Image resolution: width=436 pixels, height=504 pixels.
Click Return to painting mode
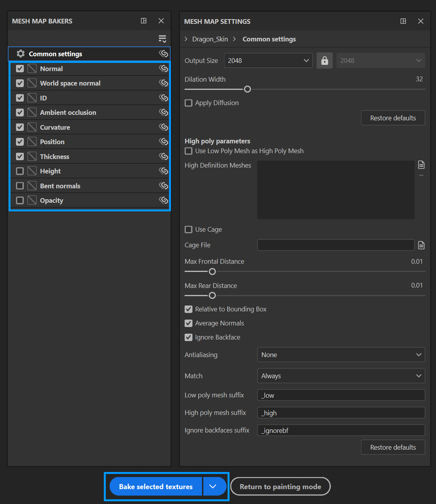(x=280, y=487)
